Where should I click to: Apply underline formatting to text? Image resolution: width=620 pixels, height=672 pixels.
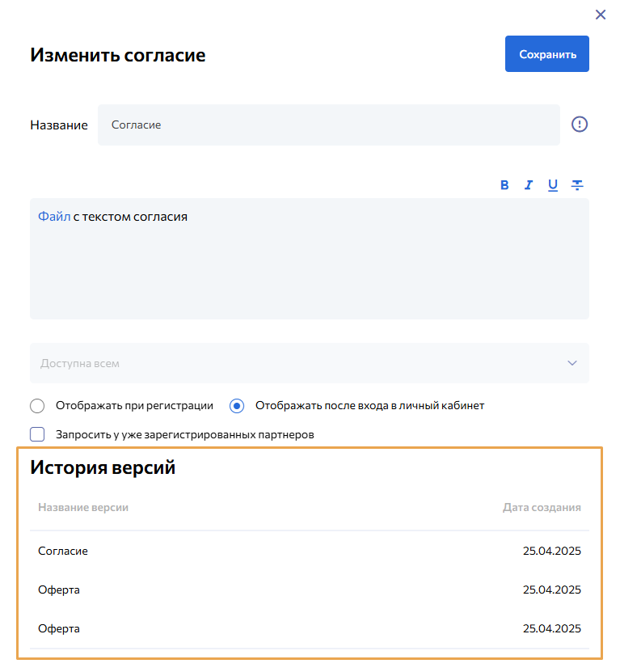click(x=553, y=185)
